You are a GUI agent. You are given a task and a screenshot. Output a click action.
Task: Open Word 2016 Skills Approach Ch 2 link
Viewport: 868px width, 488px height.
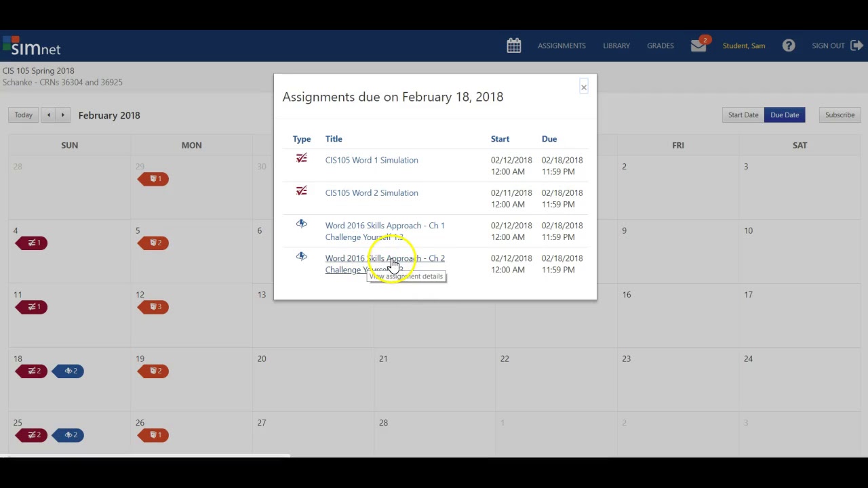[x=384, y=264]
